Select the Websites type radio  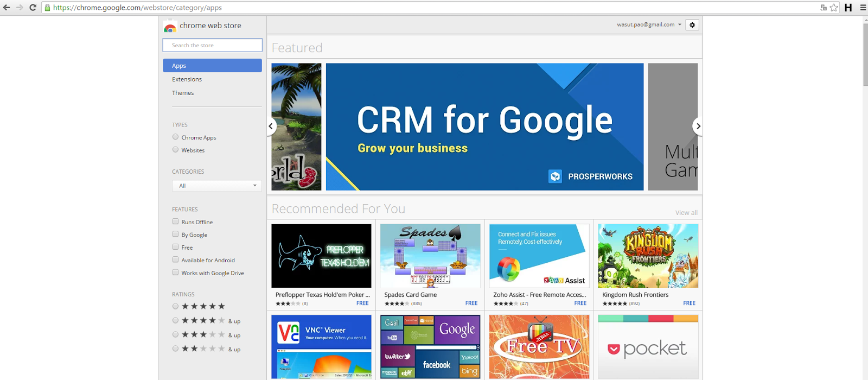tap(175, 149)
